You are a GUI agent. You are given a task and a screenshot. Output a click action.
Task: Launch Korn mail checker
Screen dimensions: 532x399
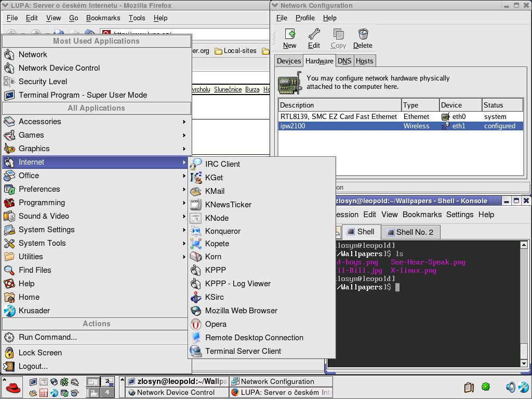[x=262, y=257]
